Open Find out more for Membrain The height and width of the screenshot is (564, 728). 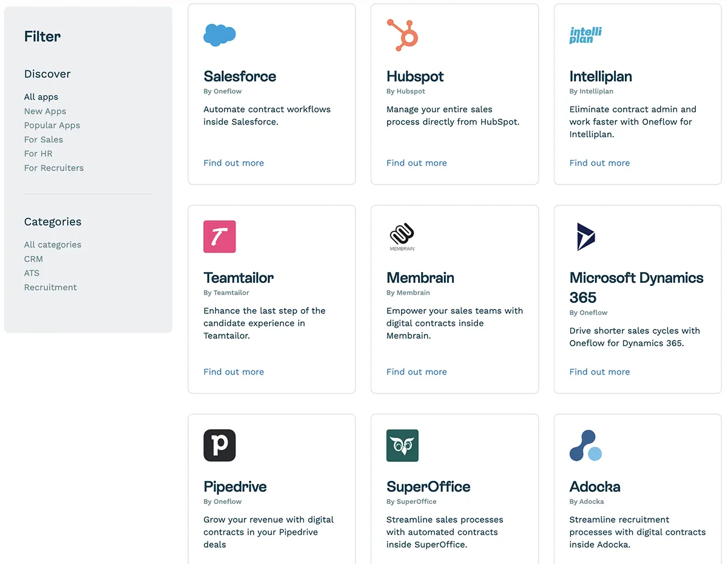click(x=416, y=372)
